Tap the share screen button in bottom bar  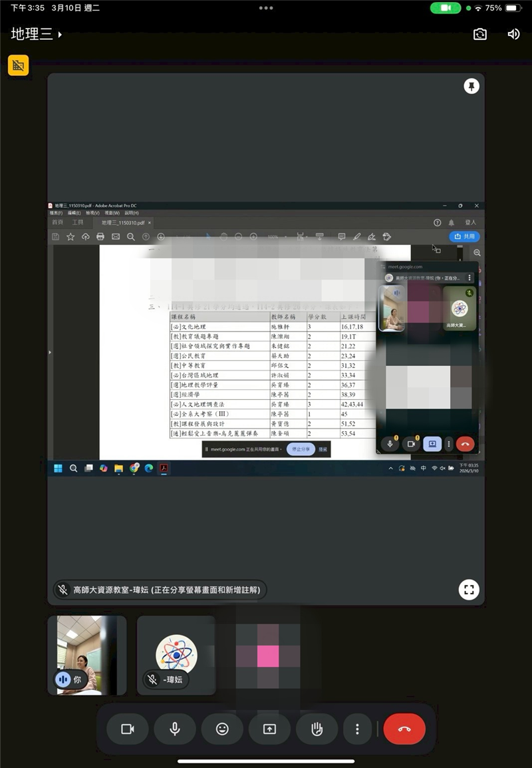[x=269, y=729]
